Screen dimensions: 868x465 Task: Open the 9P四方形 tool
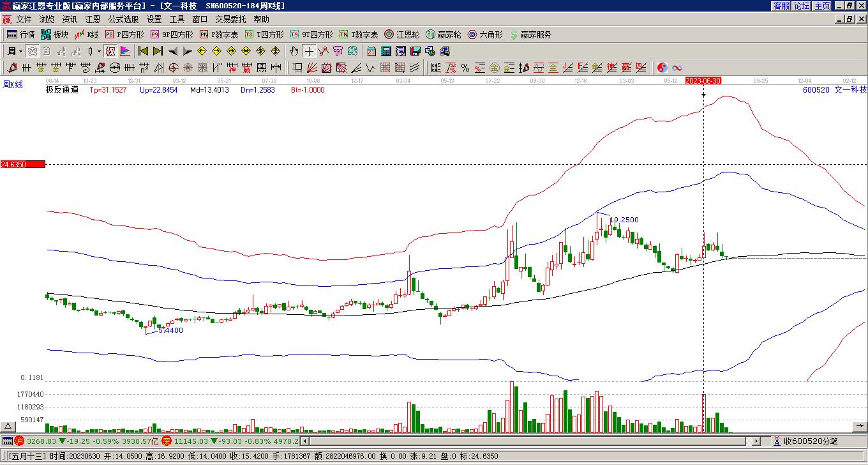pyautogui.click(x=172, y=34)
